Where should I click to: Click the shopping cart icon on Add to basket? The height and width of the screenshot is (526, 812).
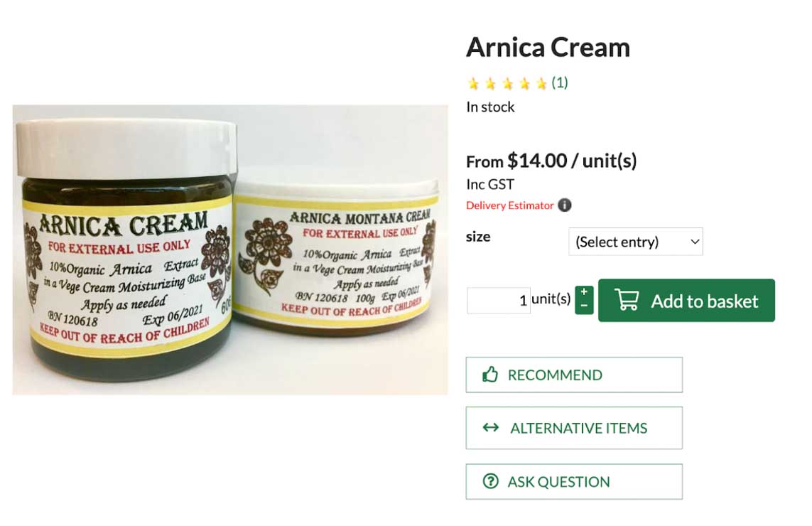627,300
